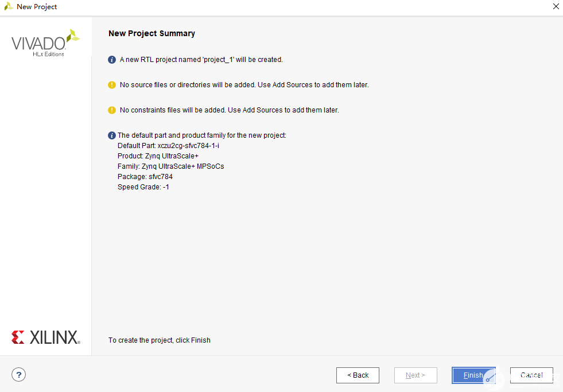
Task: Click the Package: sfvc784 line
Action: point(145,177)
